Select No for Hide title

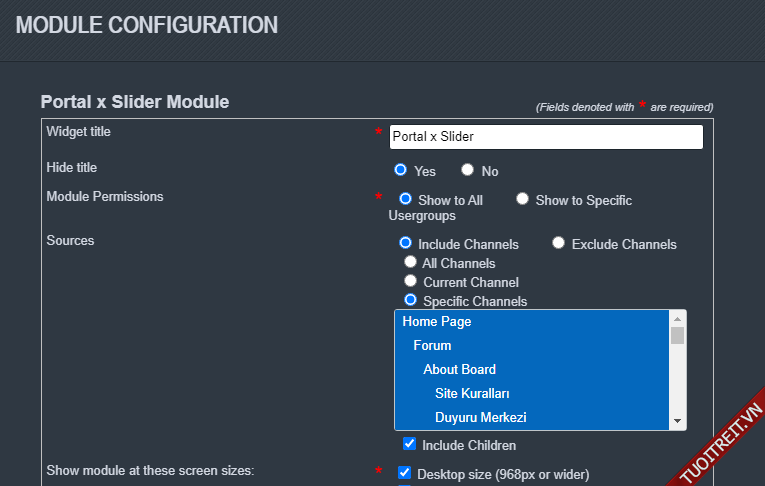[468, 170]
